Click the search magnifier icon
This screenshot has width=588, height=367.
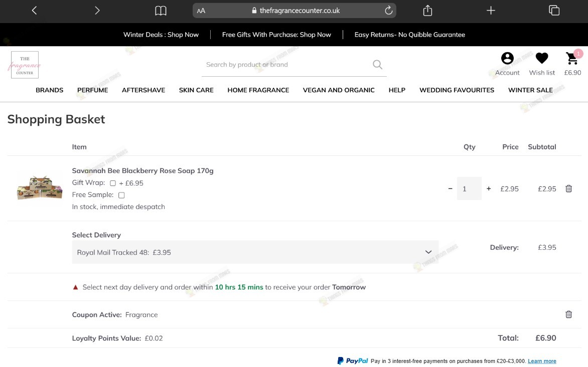coord(377,65)
